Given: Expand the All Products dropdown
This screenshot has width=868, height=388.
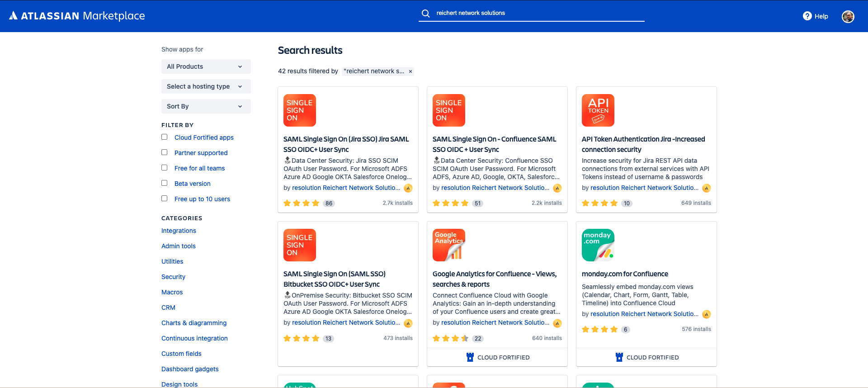Looking at the screenshot, I should [x=206, y=66].
